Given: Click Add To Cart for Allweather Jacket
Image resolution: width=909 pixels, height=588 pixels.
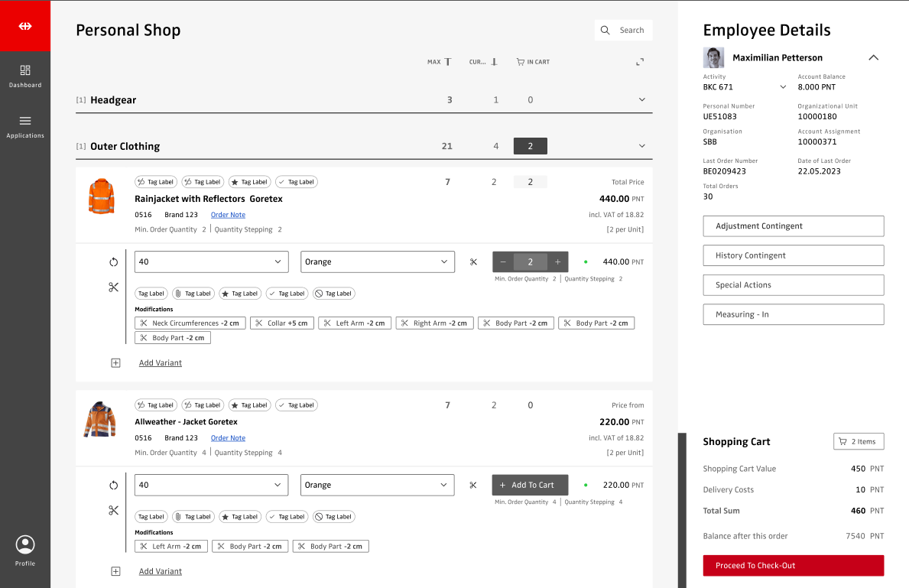Looking at the screenshot, I should click(x=530, y=485).
